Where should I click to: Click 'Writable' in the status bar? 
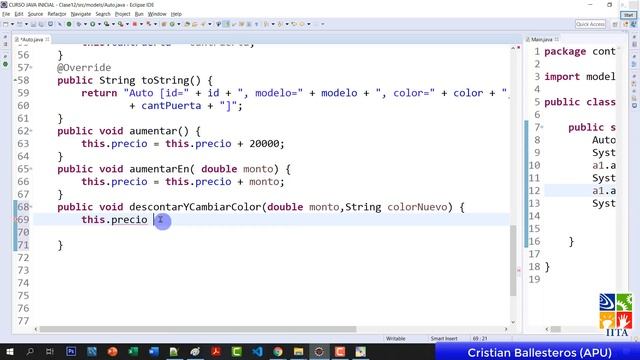point(396,338)
